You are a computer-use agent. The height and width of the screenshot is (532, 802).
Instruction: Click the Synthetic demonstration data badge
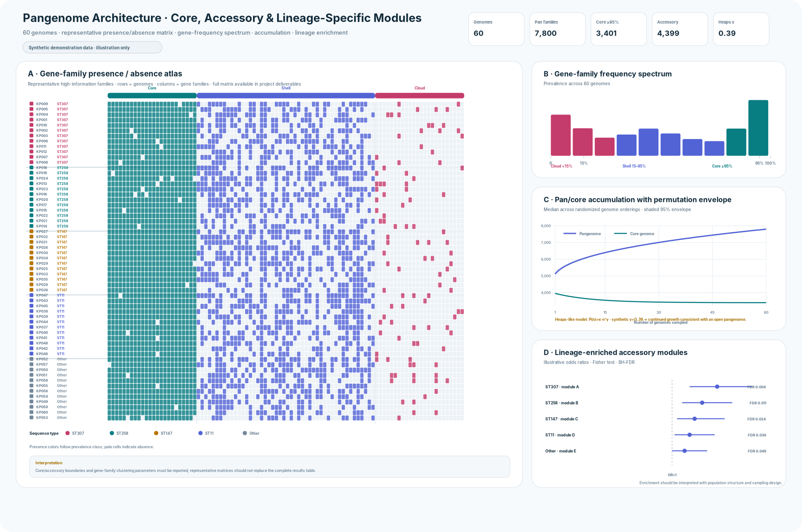[92, 48]
